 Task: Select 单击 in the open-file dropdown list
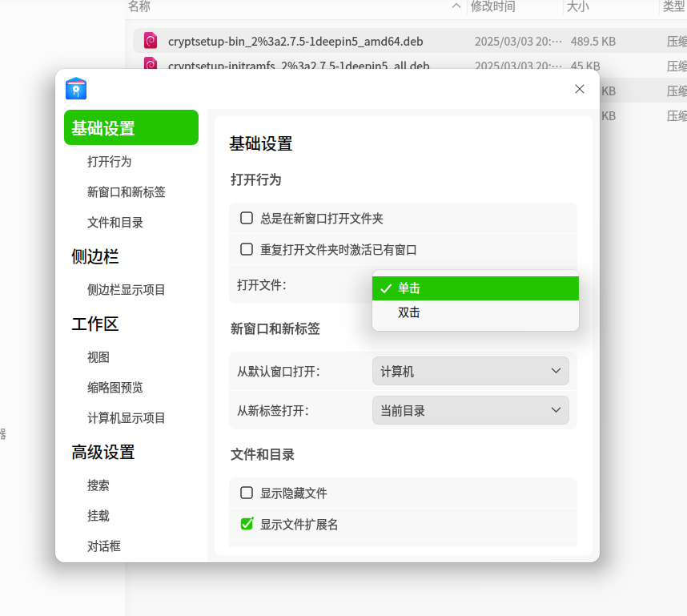[x=476, y=288]
